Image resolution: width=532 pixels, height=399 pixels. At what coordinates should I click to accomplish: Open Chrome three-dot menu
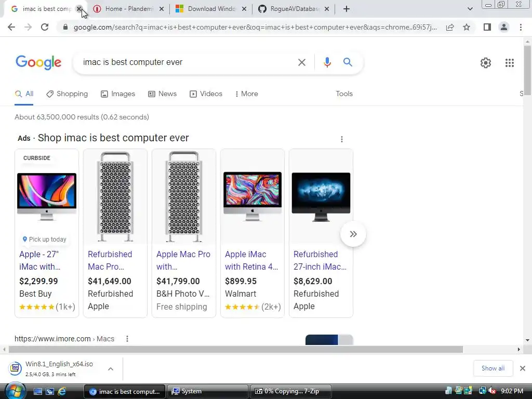pos(521,27)
